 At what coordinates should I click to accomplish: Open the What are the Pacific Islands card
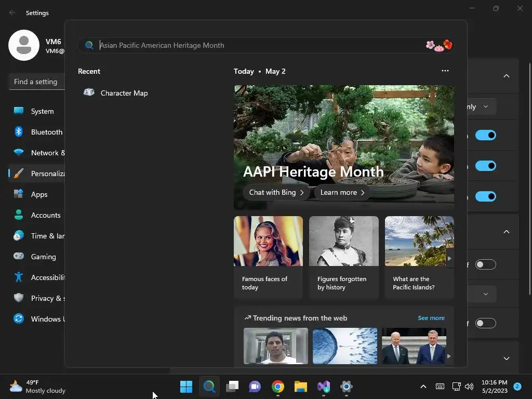[419, 257]
